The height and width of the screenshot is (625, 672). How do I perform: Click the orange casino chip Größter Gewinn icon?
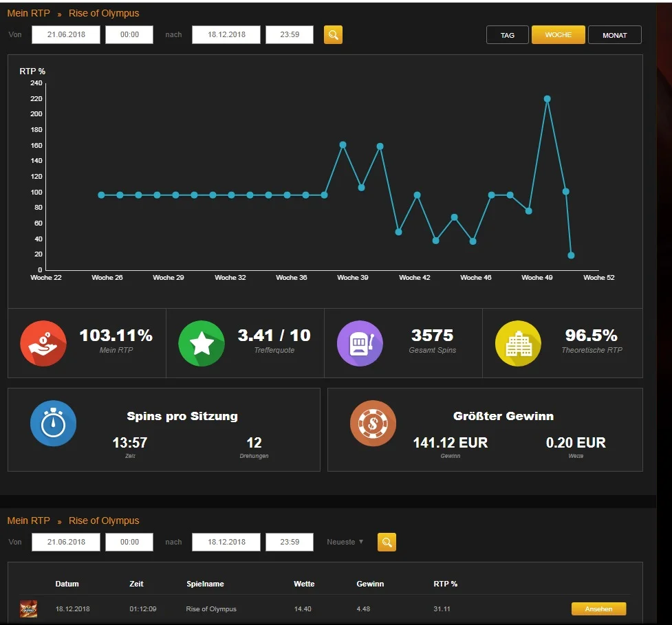(373, 424)
